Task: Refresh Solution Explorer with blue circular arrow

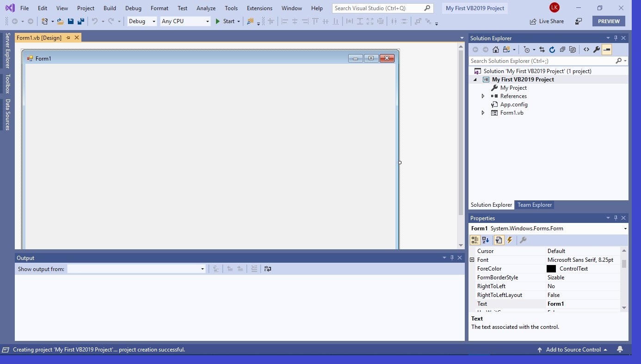Action: (x=552, y=49)
